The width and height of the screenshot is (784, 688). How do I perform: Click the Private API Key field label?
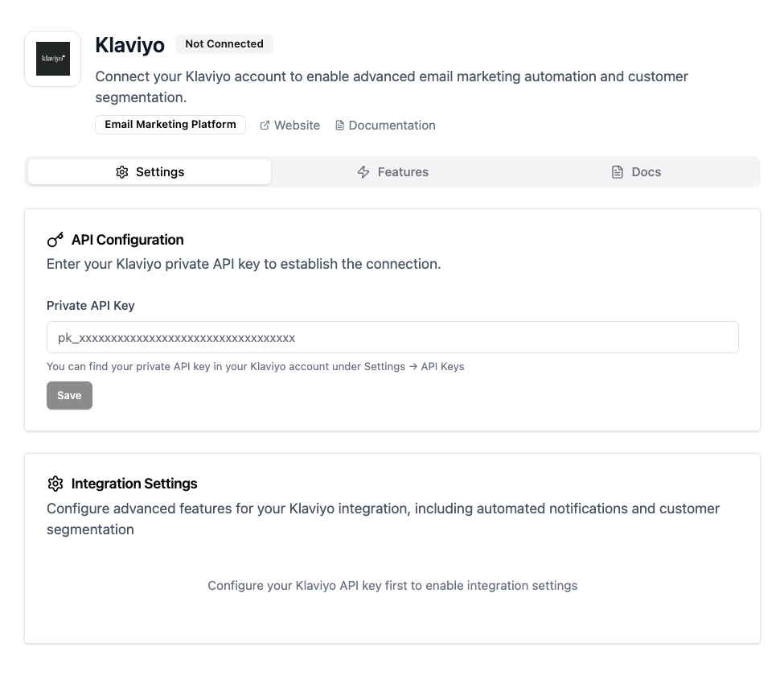click(91, 306)
